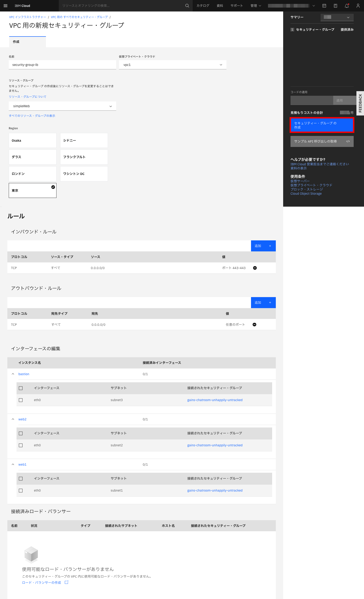
Task: Go to VPC インフラストラクチャー breadcrumb
Action: point(28,17)
